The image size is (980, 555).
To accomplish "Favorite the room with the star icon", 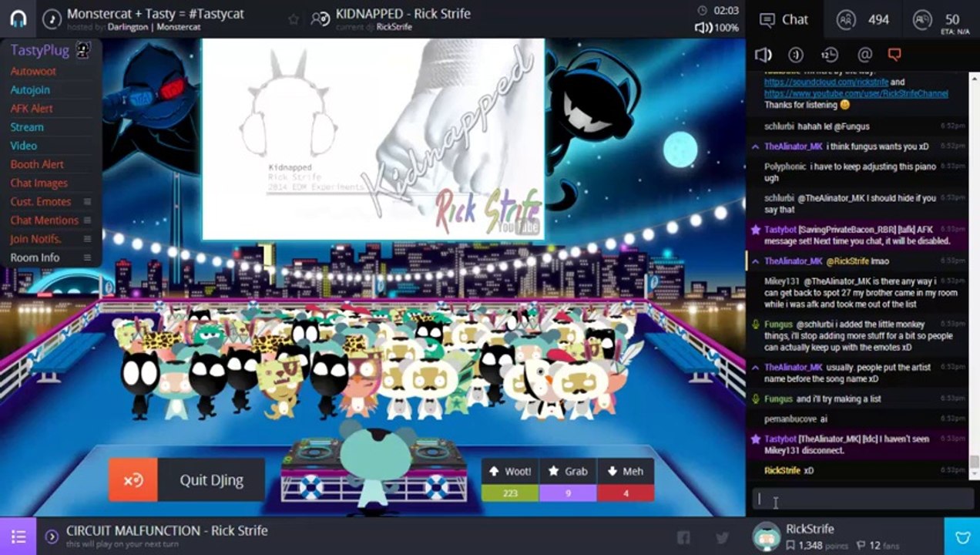I will coord(294,19).
